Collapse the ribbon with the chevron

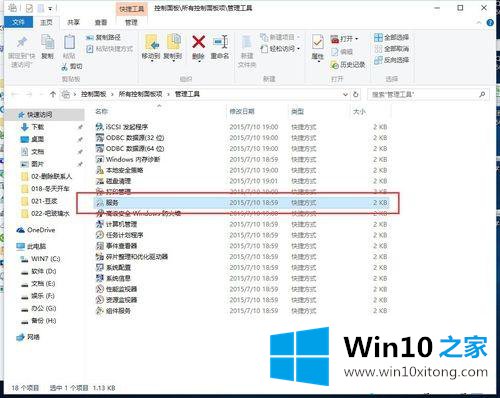click(479, 23)
